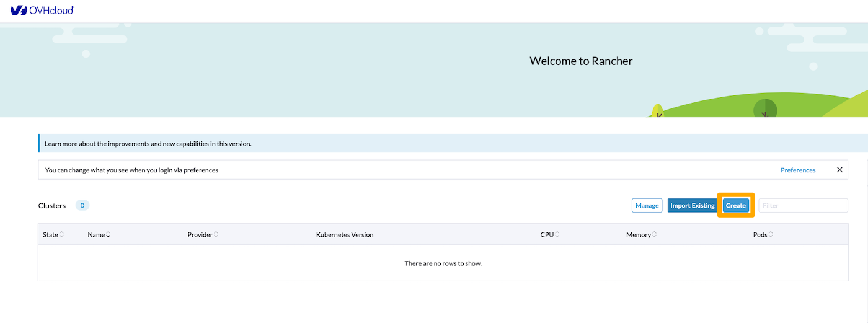This screenshot has height=326, width=868.
Task: Click the Kubernetes Version column header
Action: (x=345, y=235)
